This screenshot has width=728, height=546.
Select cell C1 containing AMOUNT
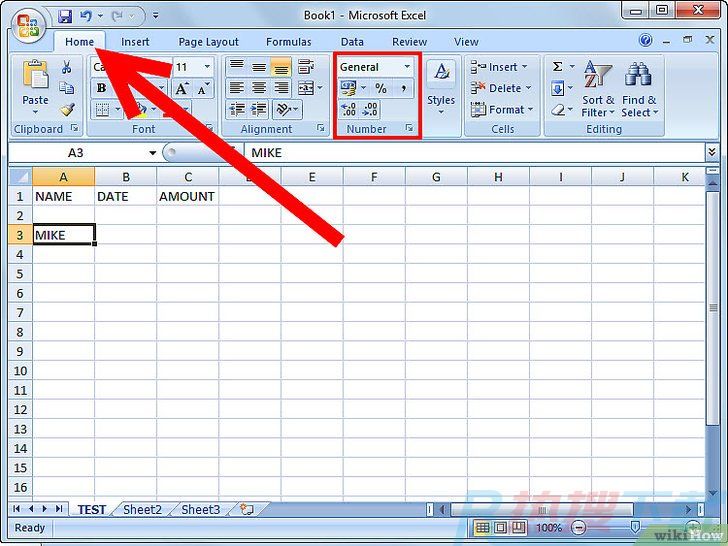coord(187,196)
